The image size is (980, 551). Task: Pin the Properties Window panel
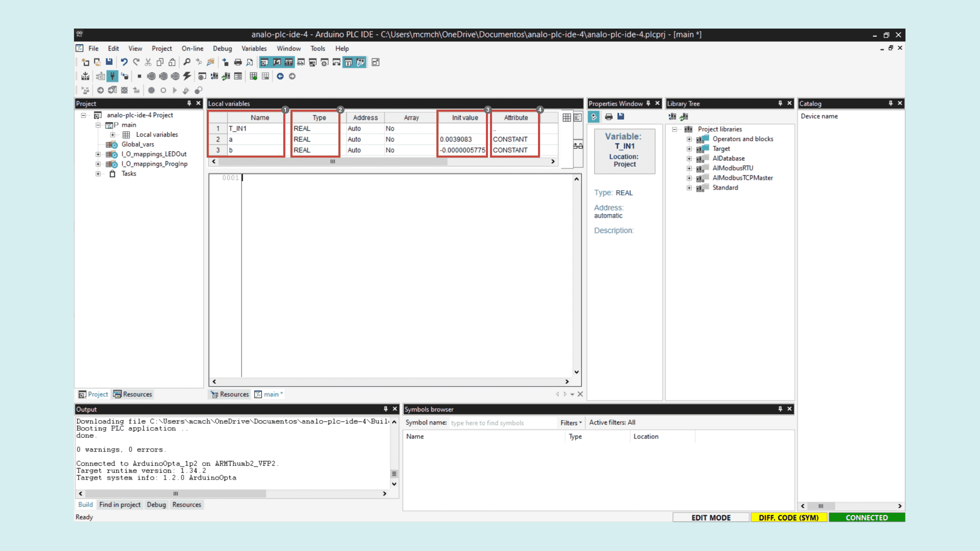click(648, 103)
